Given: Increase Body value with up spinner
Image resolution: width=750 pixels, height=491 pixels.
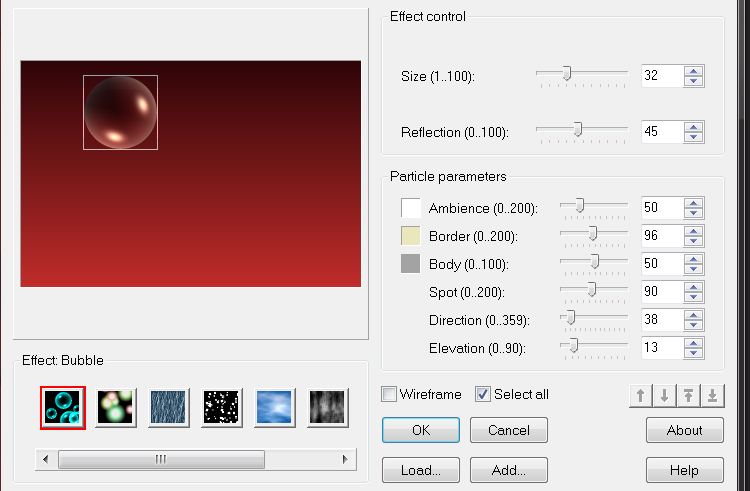Looking at the screenshot, I should (694, 259).
